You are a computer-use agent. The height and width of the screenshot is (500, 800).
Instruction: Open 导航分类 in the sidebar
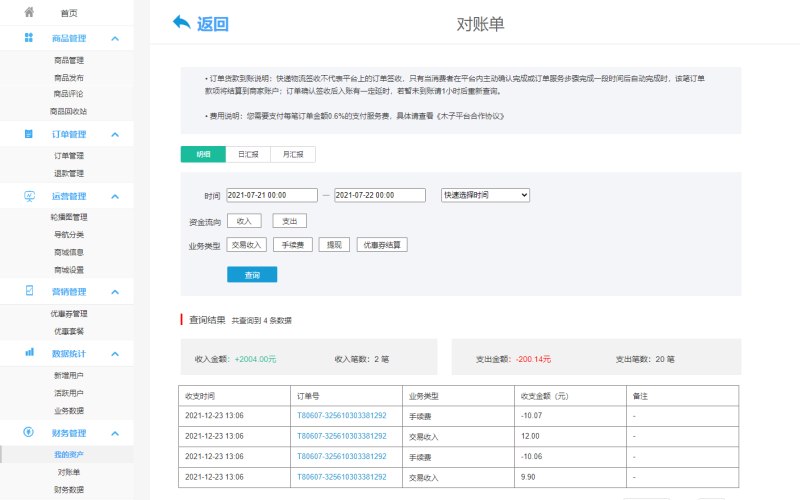tap(69, 235)
